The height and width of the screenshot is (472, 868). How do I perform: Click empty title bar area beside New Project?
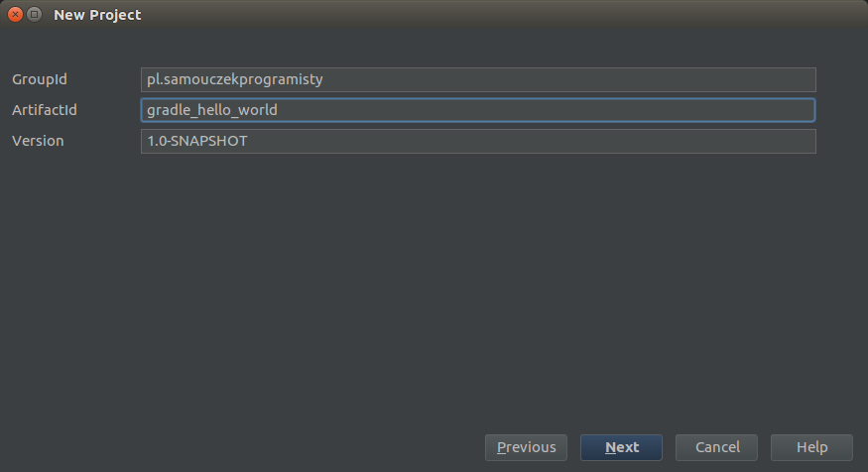coord(498,15)
